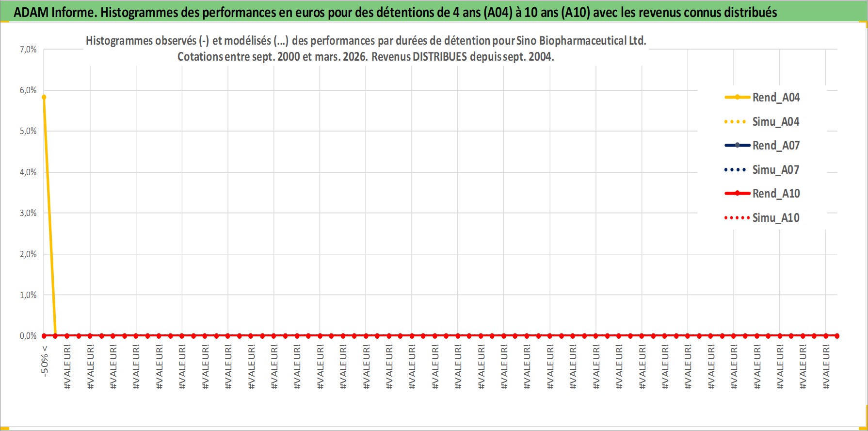Screen dimensions: 868x431
Task: Click the Rend_A10 legend entry
Action: [x=762, y=194]
